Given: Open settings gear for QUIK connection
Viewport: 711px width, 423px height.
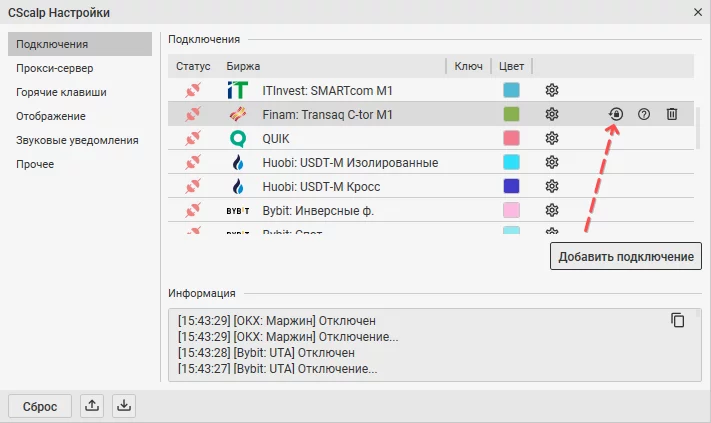Looking at the screenshot, I should click(551, 138).
